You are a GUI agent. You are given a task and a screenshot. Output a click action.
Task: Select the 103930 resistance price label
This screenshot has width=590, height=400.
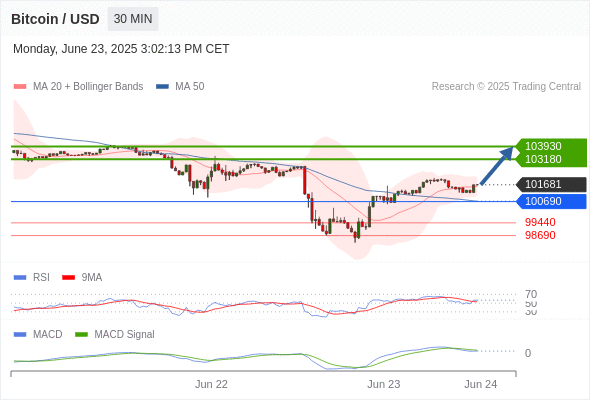[543, 146]
